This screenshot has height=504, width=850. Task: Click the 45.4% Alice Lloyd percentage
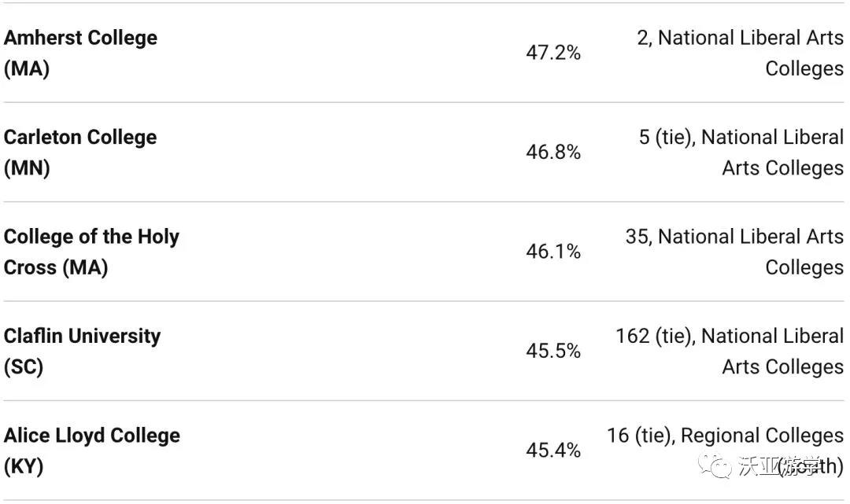[x=553, y=451]
